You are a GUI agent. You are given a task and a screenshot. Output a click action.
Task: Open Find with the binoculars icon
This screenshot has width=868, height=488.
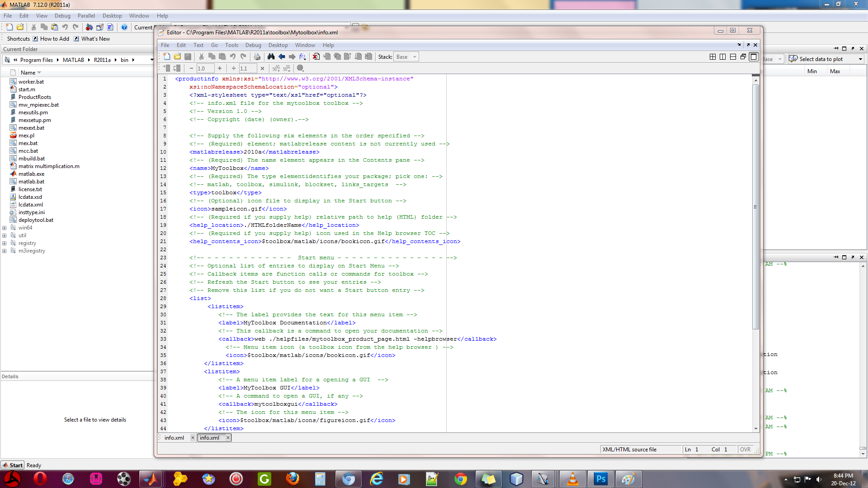click(271, 56)
